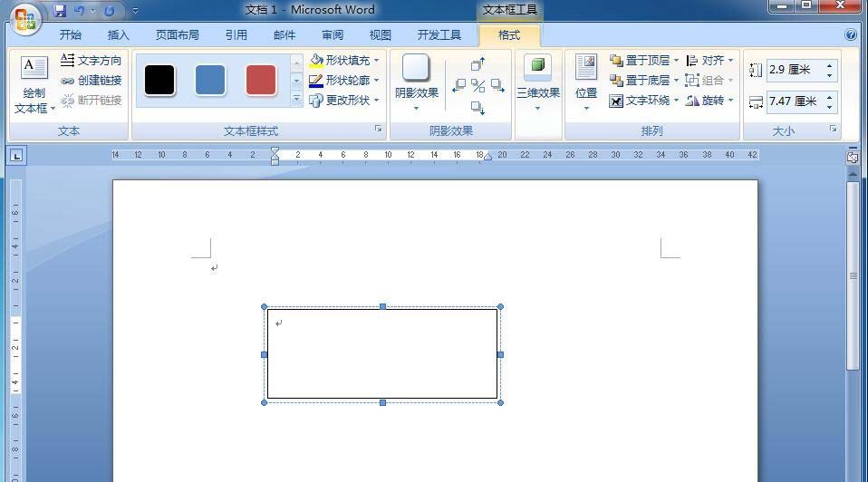Click 置于顶层 bring to front
The height and width of the screenshot is (482, 868).
pos(644,61)
